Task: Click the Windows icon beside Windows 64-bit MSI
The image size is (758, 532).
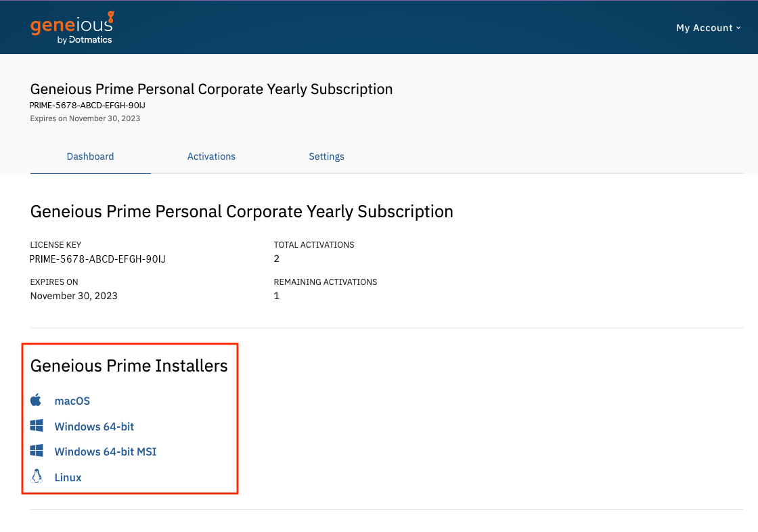Action: click(x=37, y=451)
